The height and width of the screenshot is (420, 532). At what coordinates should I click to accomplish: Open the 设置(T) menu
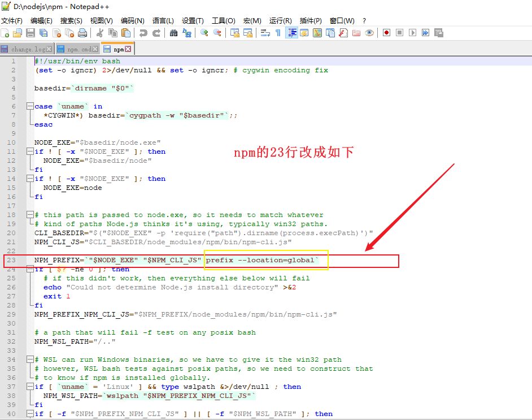(193, 21)
